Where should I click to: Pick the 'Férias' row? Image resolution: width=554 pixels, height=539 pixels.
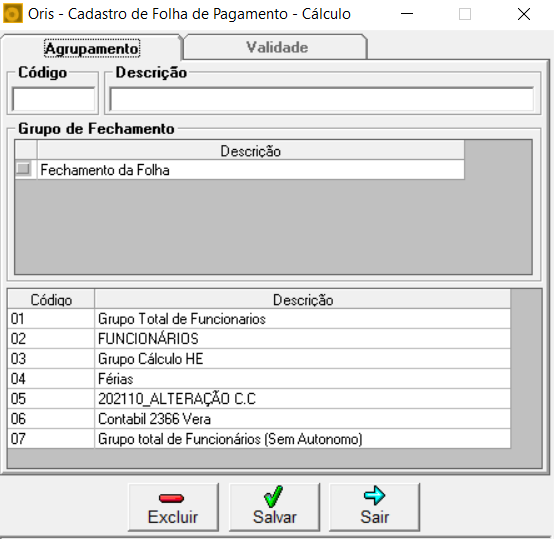302,379
